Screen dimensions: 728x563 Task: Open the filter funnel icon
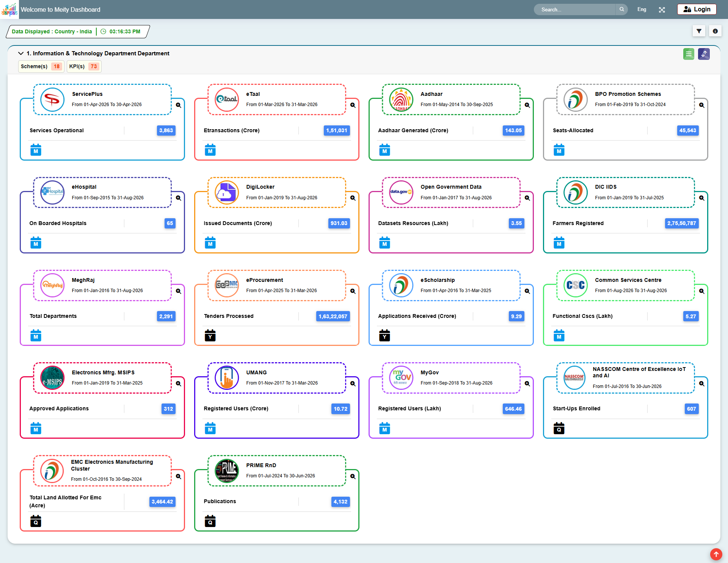699,31
